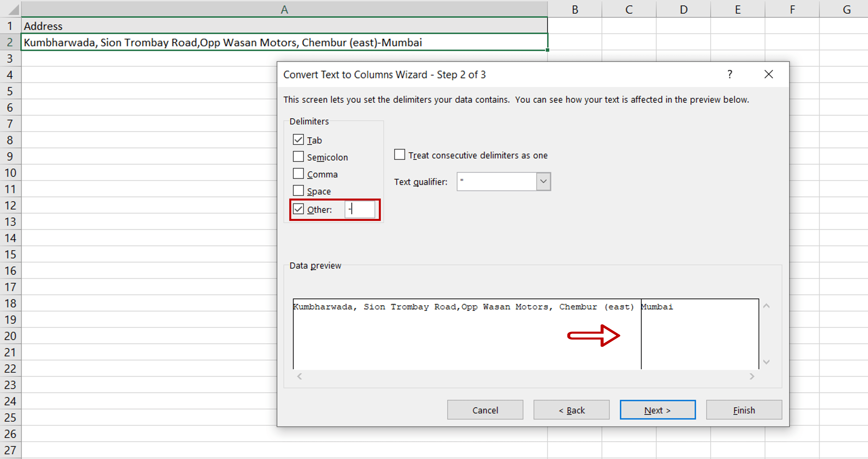Click the Help question mark icon
The image size is (868, 459).
[x=730, y=74]
